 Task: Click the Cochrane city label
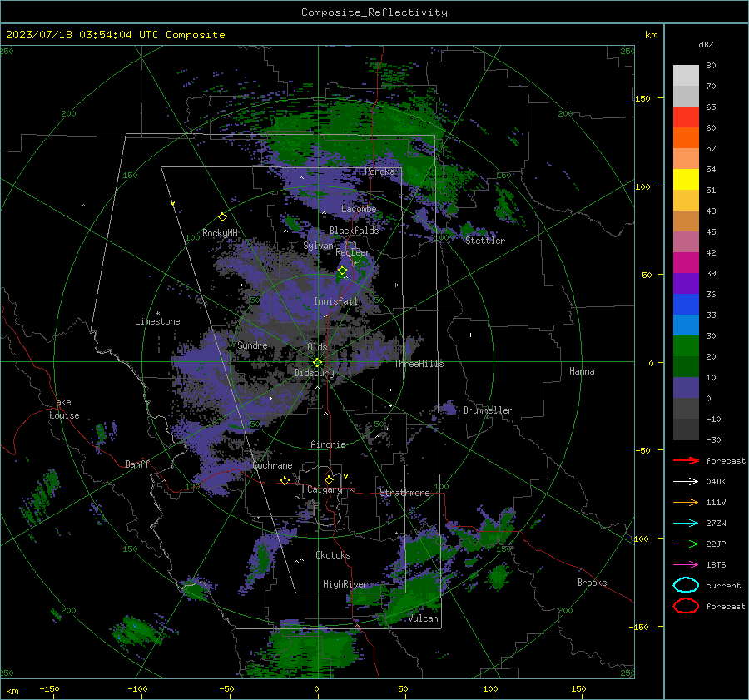pyautogui.click(x=272, y=465)
